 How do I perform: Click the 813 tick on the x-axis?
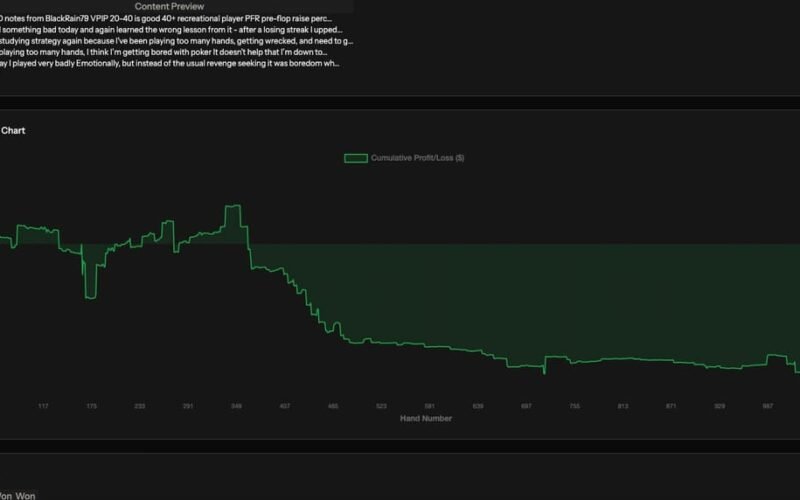pyautogui.click(x=623, y=406)
